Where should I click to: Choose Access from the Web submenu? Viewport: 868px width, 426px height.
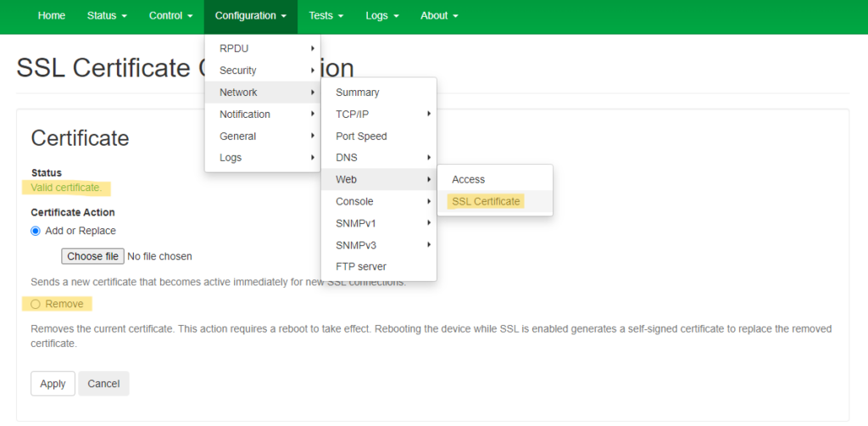coord(469,180)
